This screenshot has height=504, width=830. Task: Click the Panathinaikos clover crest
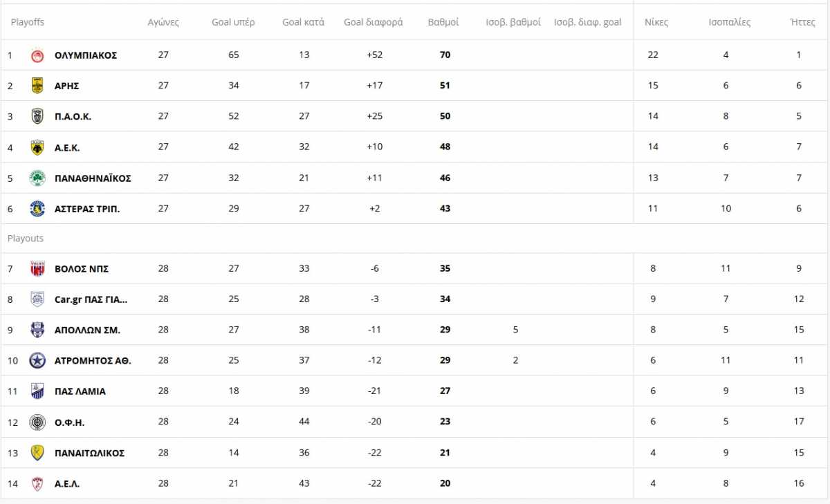[x=37, y=178]
